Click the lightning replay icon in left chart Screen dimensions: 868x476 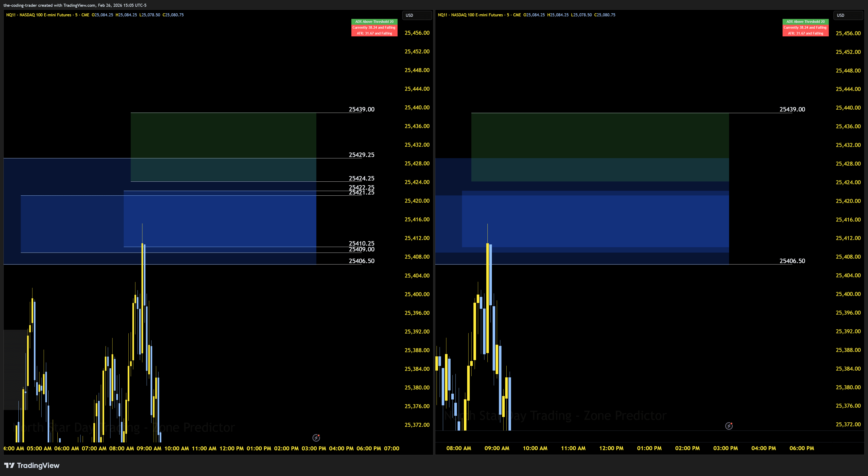(x=316, y=438)
